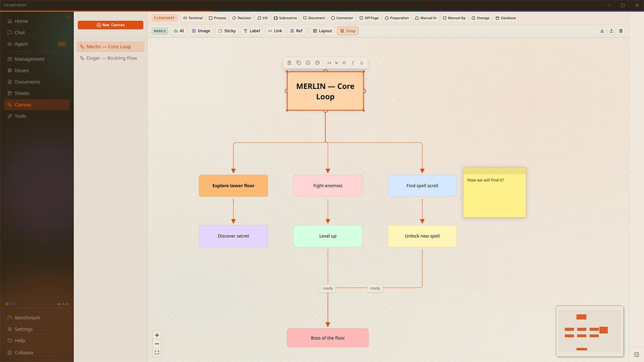Add a Preparation flowchart shape
The height and width of the screenshot is (362, 644).
pyautogui.click(x=397, y=18)
